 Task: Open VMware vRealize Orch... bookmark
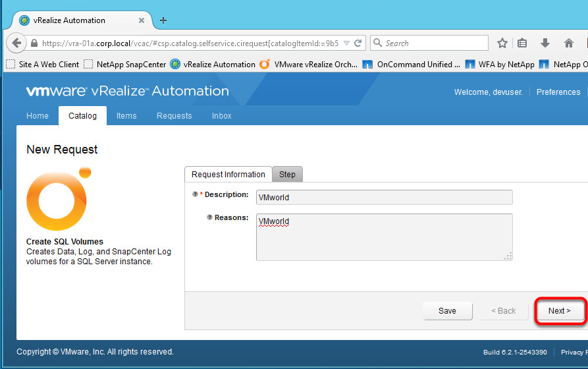(308, 64)
